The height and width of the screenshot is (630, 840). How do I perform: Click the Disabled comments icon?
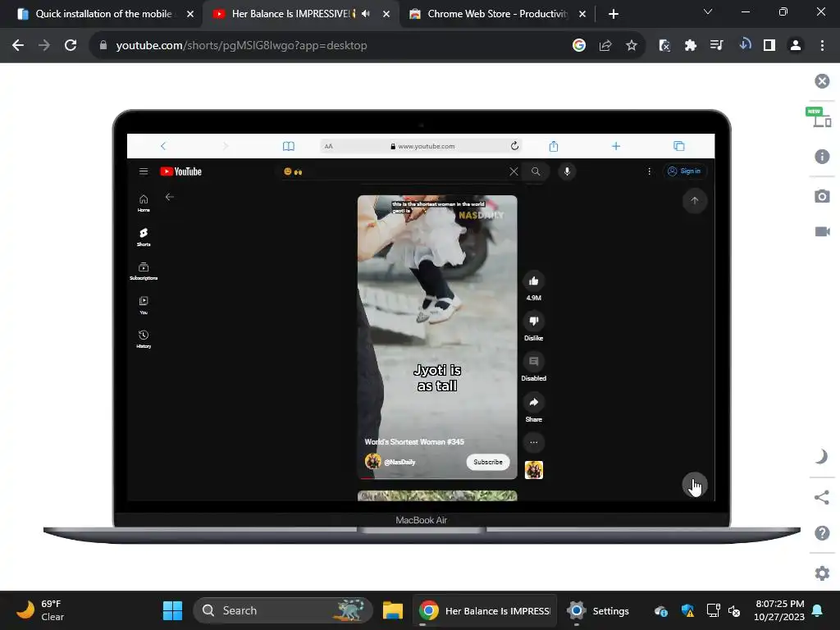coord(533,362)
